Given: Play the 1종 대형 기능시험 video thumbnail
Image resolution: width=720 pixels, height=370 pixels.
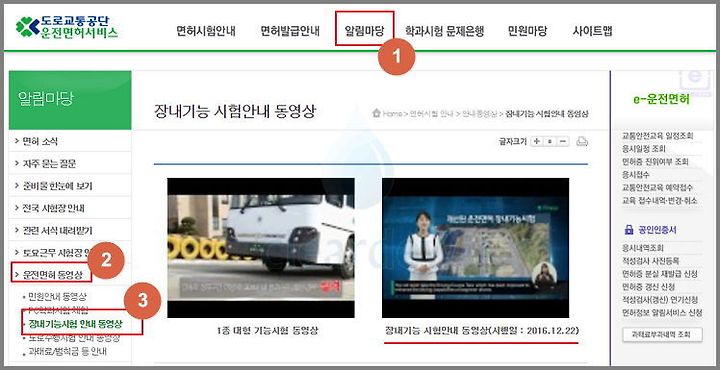Looking at the screenshot, I should click(261, 248).
